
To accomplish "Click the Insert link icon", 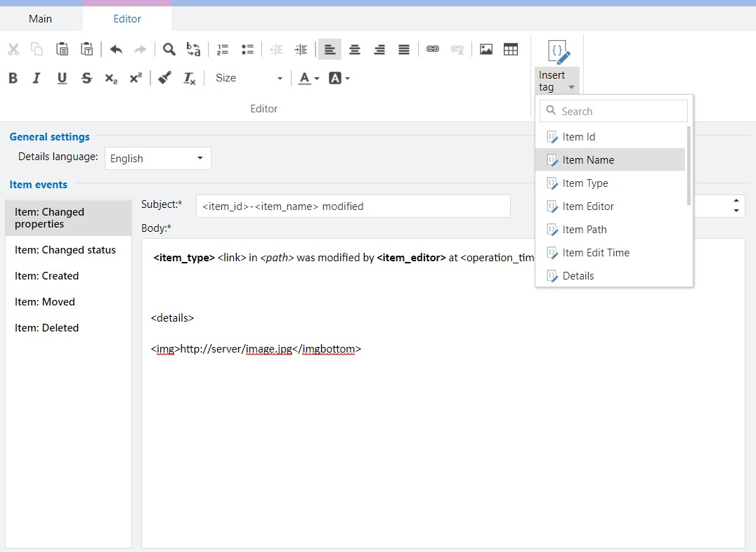I will 433,49.
